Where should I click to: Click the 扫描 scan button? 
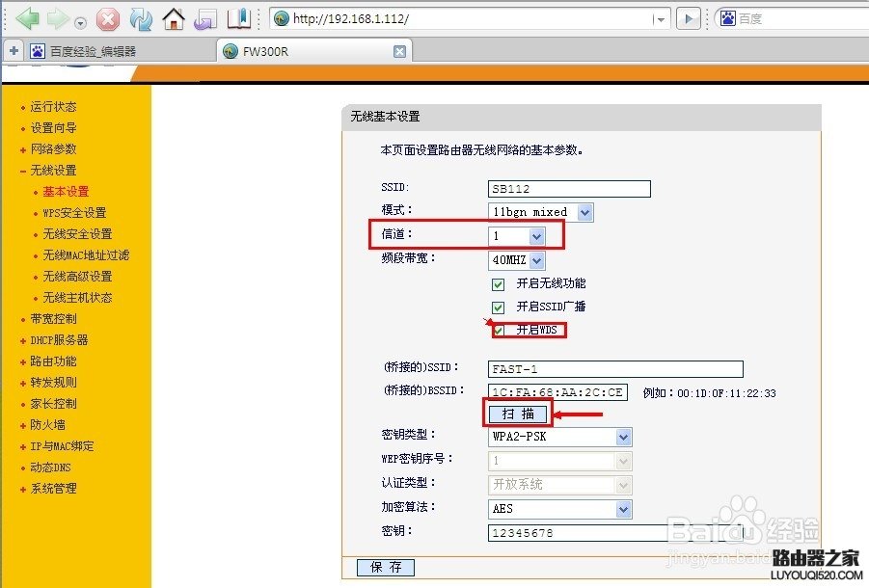517,413
